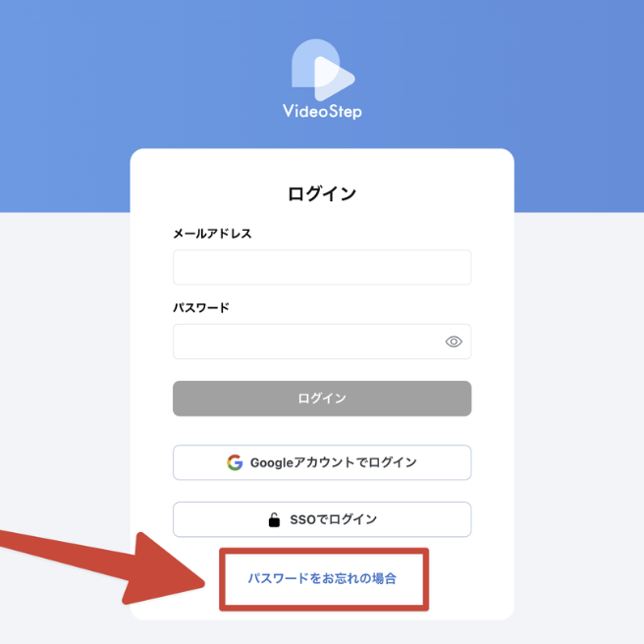644x644 pixels.
Task: Click the VideoStep play-shaped logo icon
Action: point(323,70)
